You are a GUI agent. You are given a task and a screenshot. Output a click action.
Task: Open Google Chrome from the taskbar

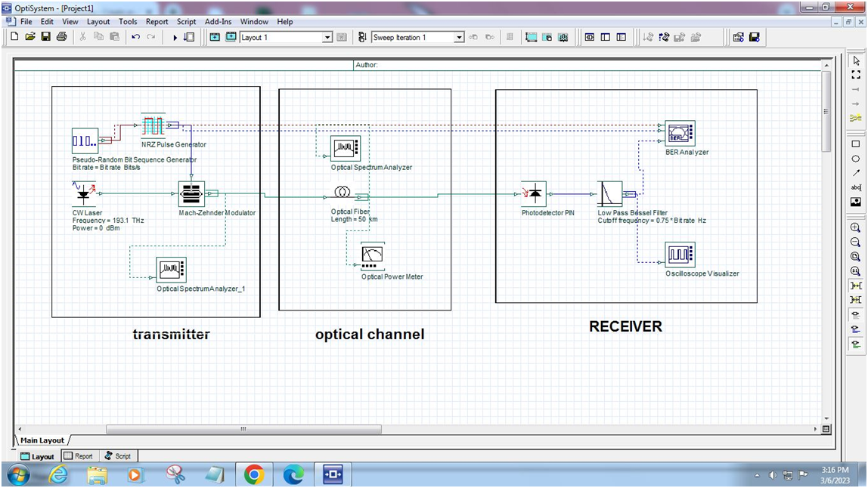point(254,474)
